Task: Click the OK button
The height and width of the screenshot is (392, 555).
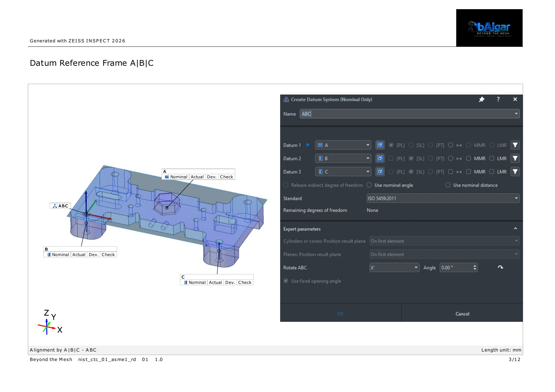Action: tap(341, 314)
